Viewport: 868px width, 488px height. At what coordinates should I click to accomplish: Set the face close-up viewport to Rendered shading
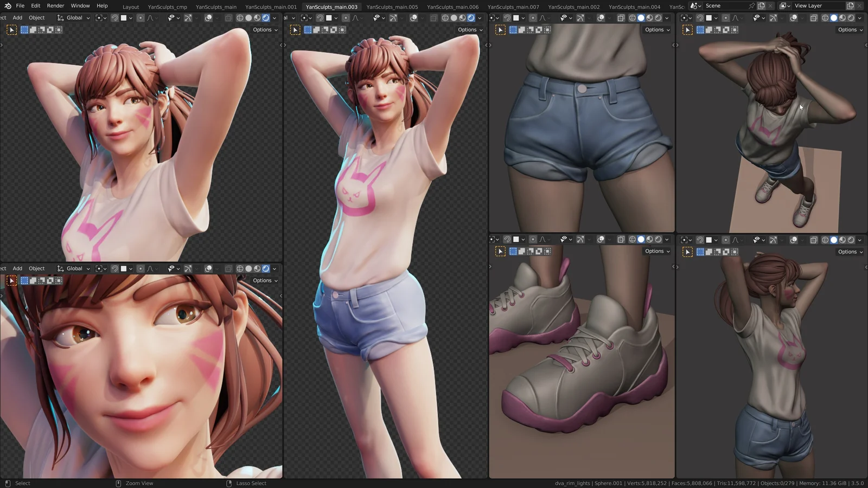point(266,268)
